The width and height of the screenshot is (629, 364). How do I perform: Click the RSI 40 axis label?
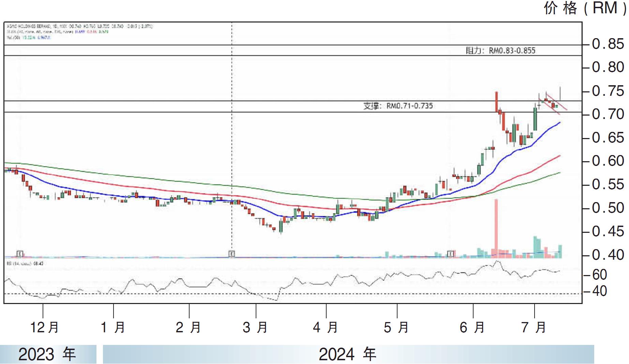coord(599,291)
